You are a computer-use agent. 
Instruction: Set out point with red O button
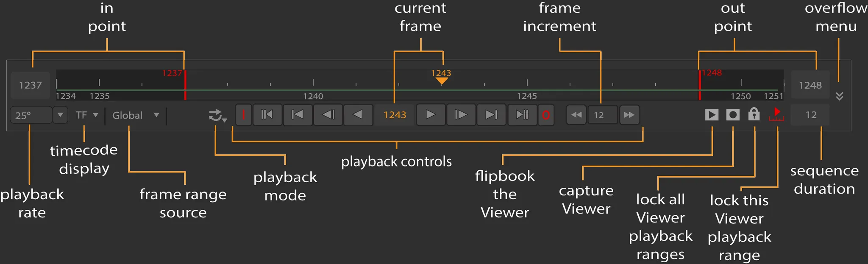coord(546,115)
